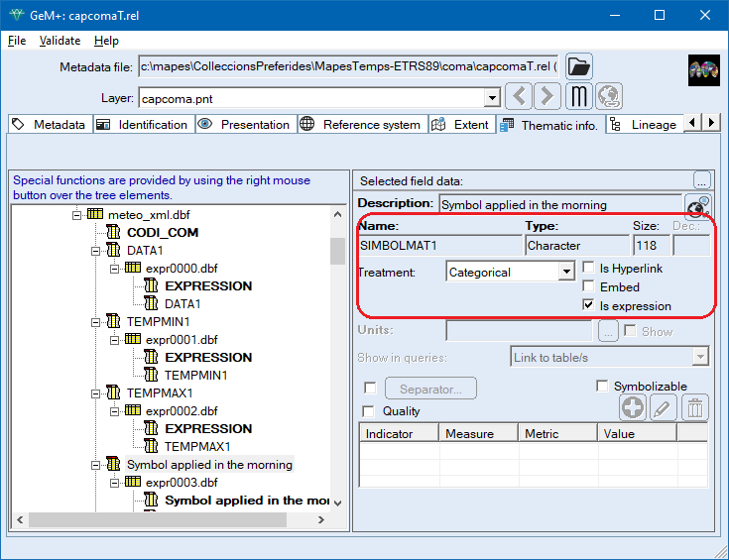Toggle the Is Hyperlink checkbox
The width and height of the screenshot is (729, 560).
(x=588, y=268)
